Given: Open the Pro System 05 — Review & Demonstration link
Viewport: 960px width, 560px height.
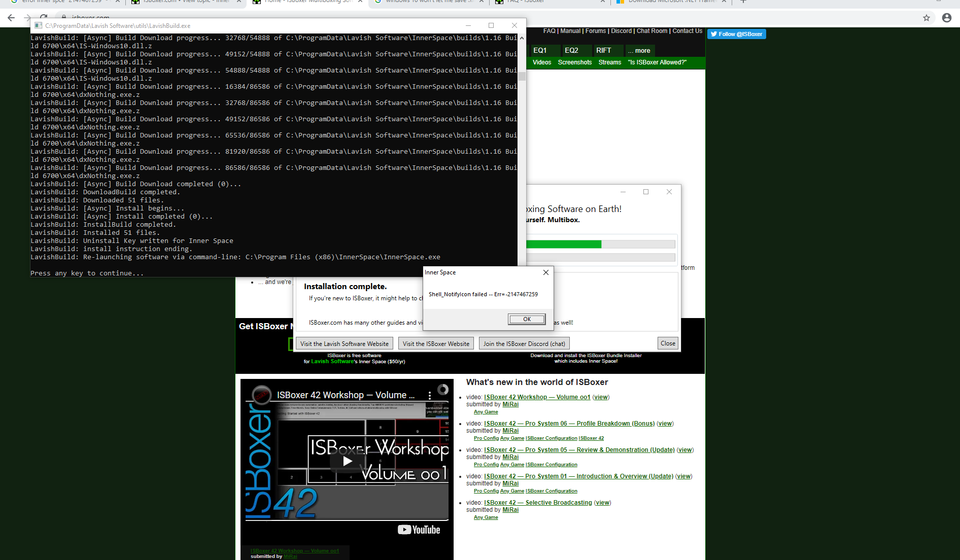Looking at the screenshot, I should pos(579,450).
